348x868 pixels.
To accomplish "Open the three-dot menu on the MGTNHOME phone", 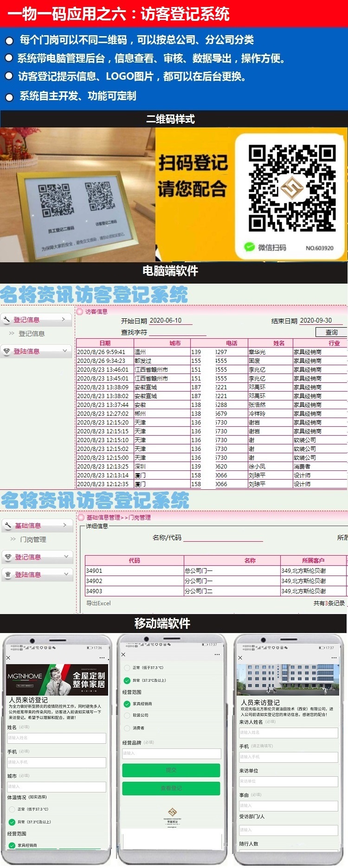I will [102, 658].
